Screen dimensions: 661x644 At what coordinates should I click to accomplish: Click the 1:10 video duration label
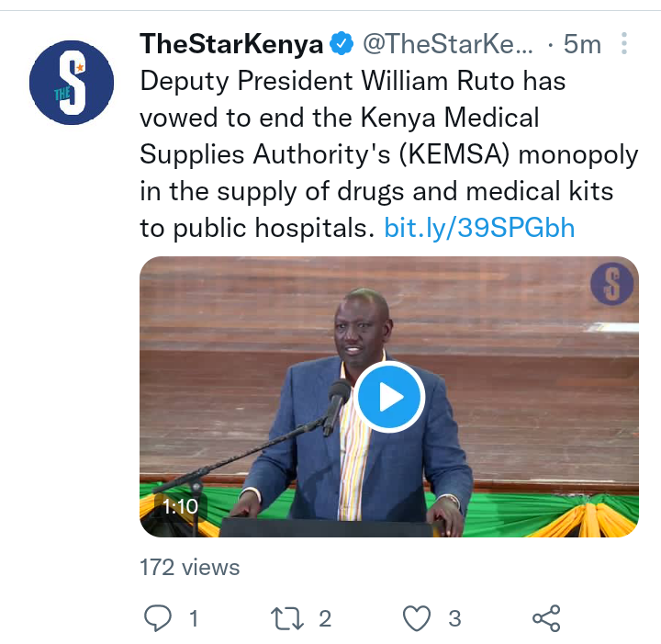tap(180, 506)
